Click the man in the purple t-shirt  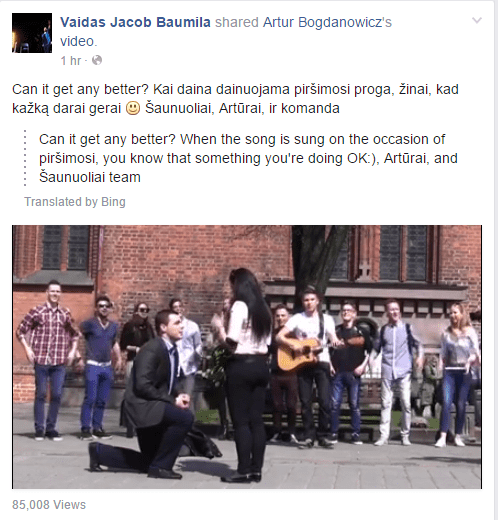click(100, 367)
